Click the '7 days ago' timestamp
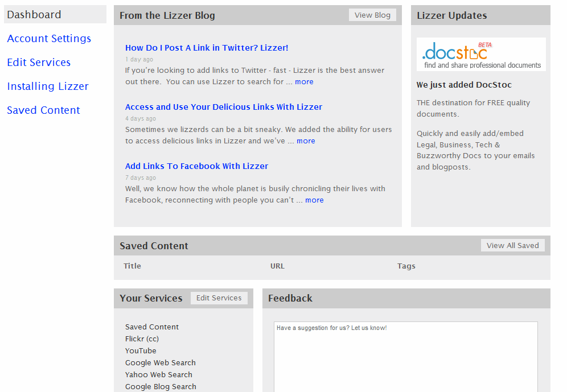This screenshot has height=392, width=567. tap(141, 178)
